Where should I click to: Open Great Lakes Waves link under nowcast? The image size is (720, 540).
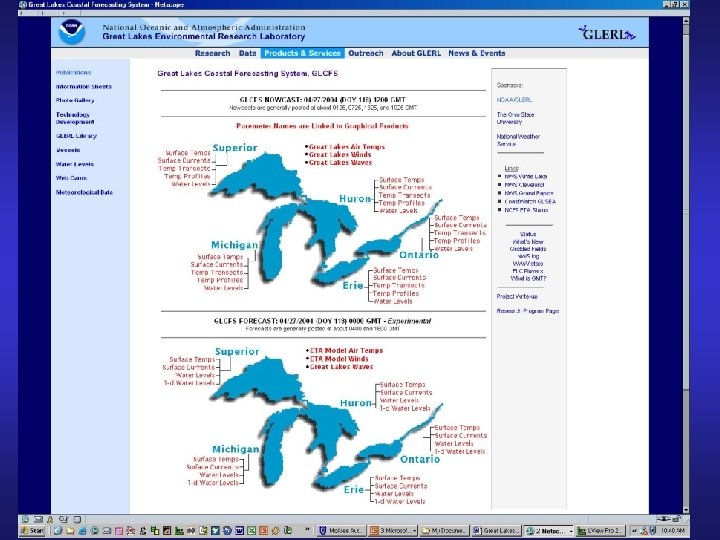(340, 163)
